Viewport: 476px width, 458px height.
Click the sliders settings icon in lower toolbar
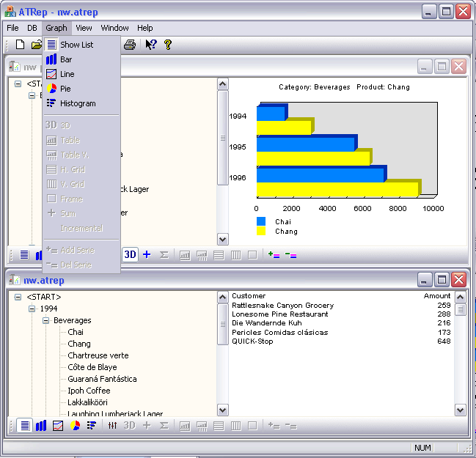112,426
